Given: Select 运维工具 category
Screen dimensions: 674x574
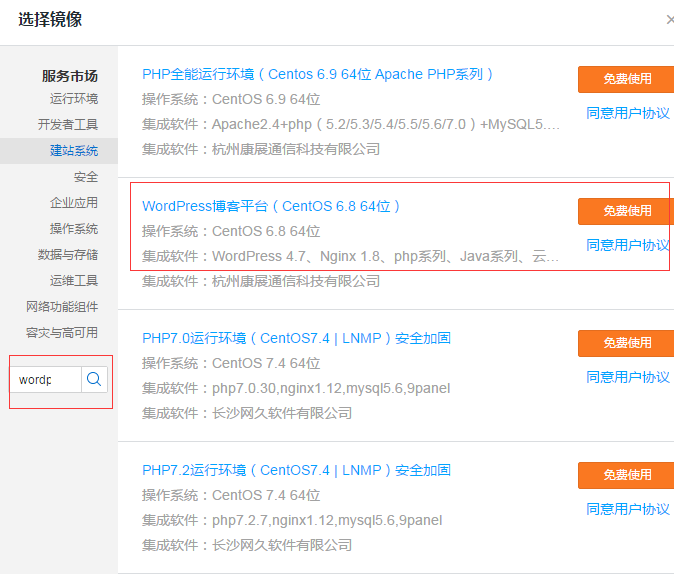Looking at the screenshot, I should [x=74, y=280].
